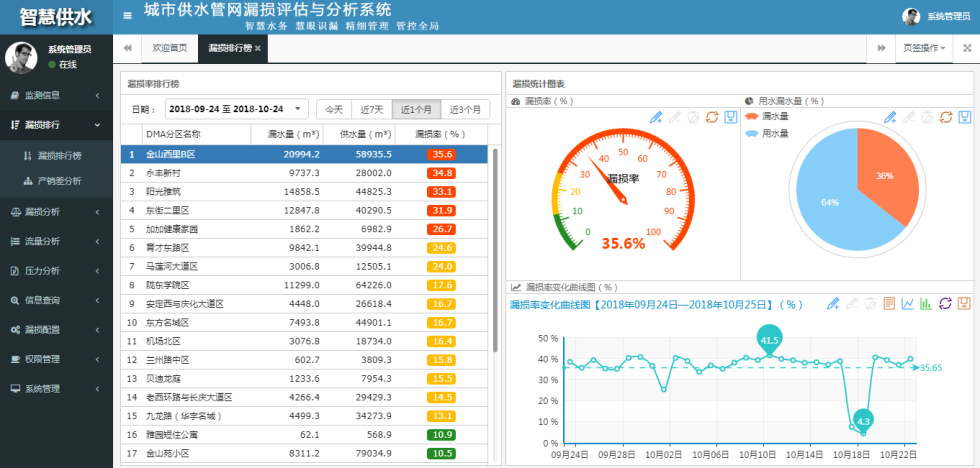Open the 页签操作 dropdown

[924, 48]
